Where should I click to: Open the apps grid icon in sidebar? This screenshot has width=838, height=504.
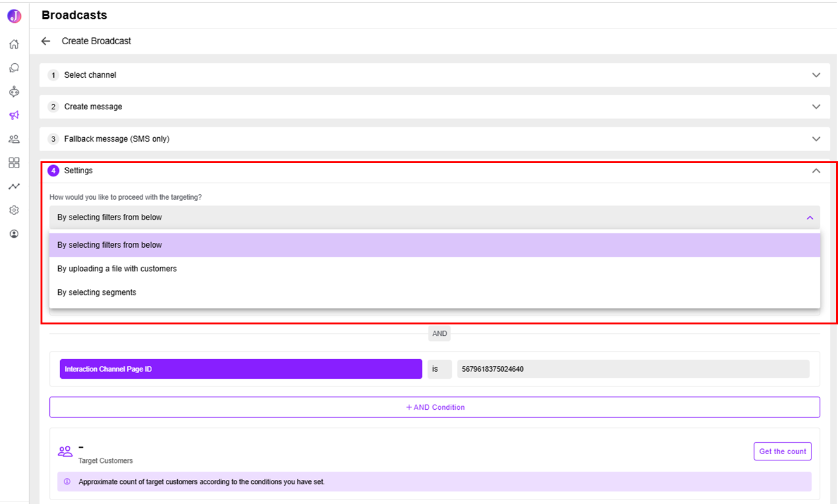14,163
